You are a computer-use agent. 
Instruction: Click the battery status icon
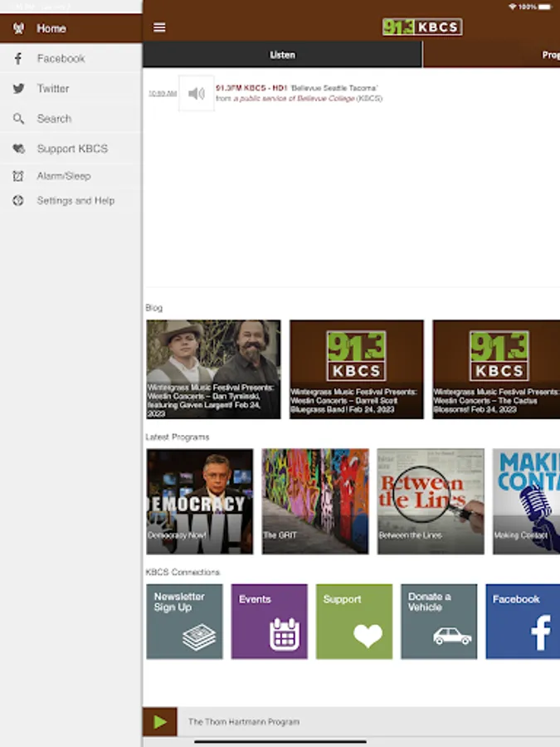(546, 7)
